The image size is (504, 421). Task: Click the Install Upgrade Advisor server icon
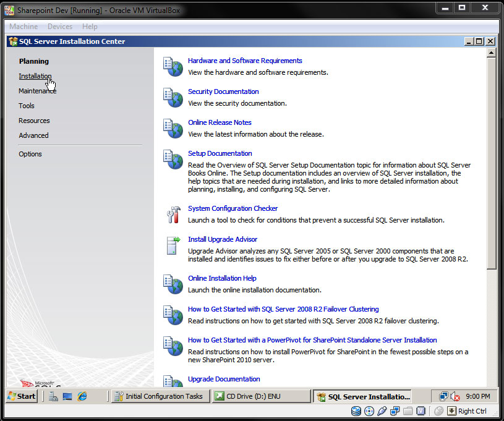[x=174, y=245]
